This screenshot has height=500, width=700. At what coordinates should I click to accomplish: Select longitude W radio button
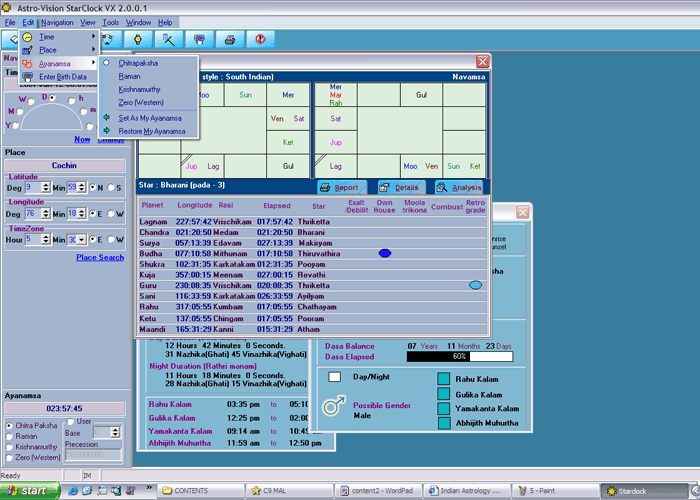111,214
